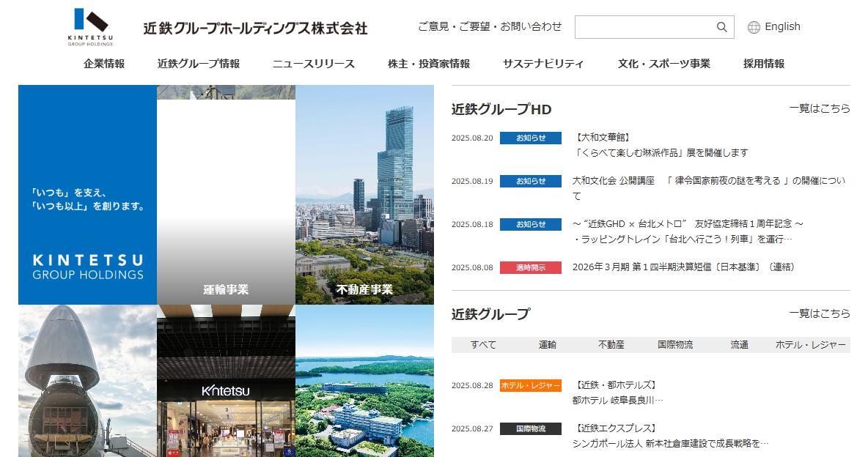Open the 企業情報 menu
This screenshot has height=457, width=868.
104,64
